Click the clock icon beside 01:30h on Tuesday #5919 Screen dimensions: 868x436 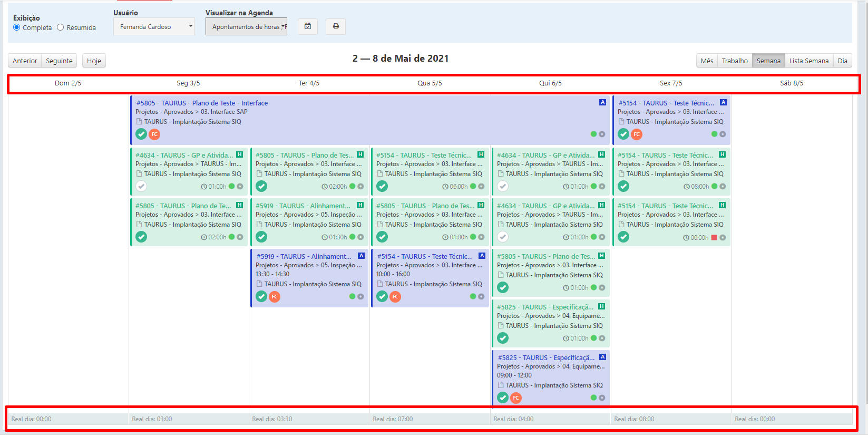pos(325,237)
